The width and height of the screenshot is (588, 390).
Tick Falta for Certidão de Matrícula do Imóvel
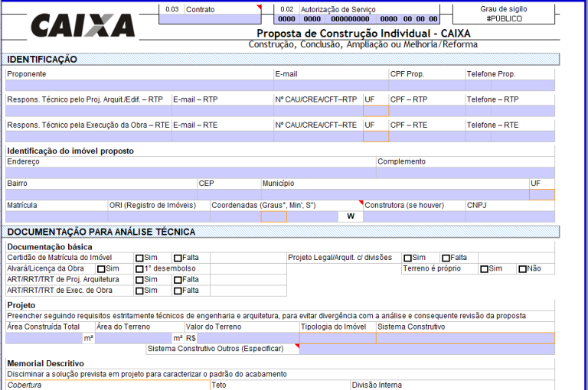point(178,258)
